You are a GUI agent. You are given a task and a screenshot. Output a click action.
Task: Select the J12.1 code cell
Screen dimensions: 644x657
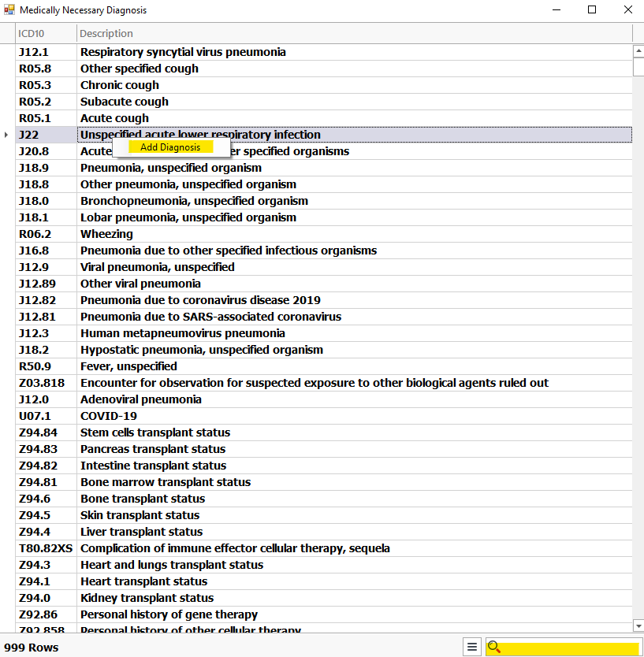click(x=47, y=52)
